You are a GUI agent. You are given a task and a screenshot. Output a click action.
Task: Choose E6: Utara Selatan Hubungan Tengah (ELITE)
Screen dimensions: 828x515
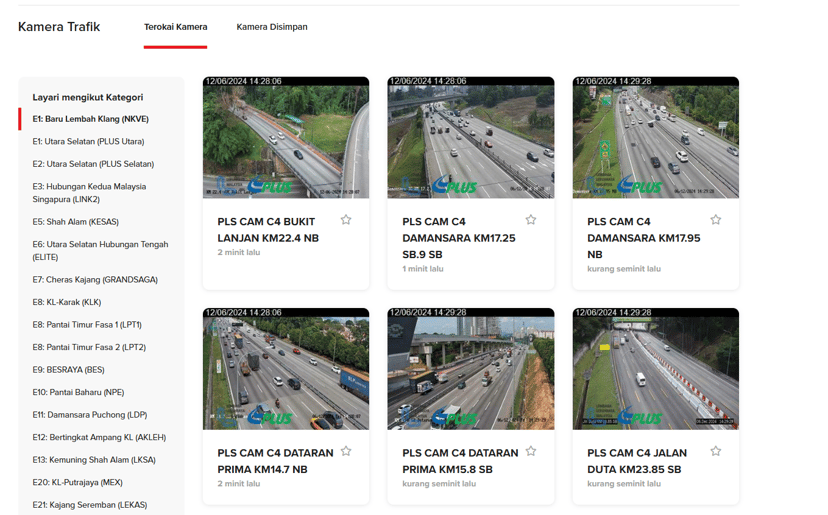[x=100, y=251]
